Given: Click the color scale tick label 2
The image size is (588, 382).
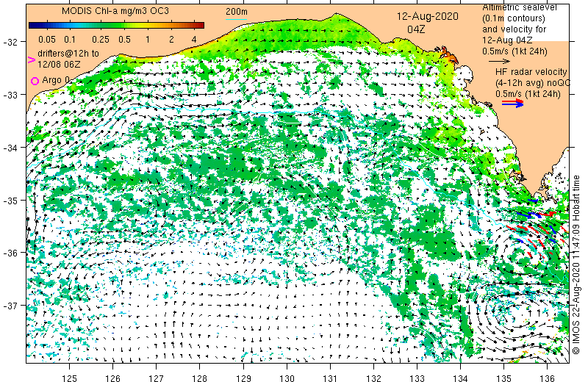Looking at the screenshot, I should pos(171,40).
